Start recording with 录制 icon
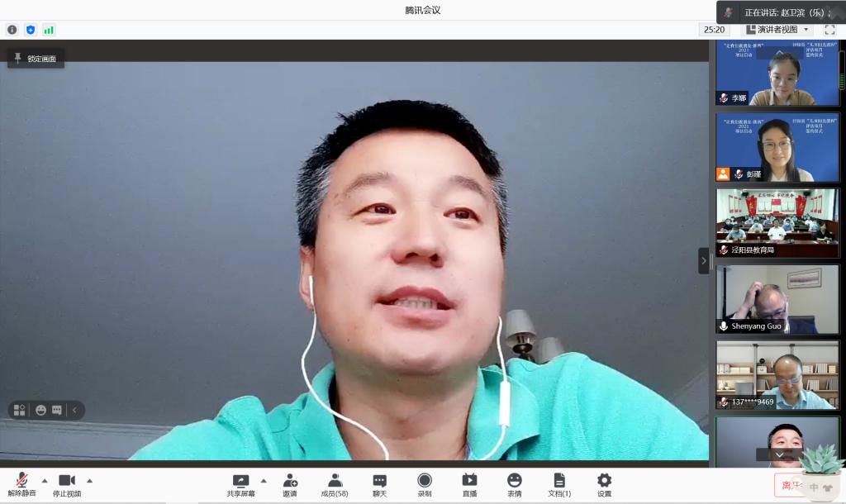This screenshot has width=846, height=504. click(x=424, y=484)
